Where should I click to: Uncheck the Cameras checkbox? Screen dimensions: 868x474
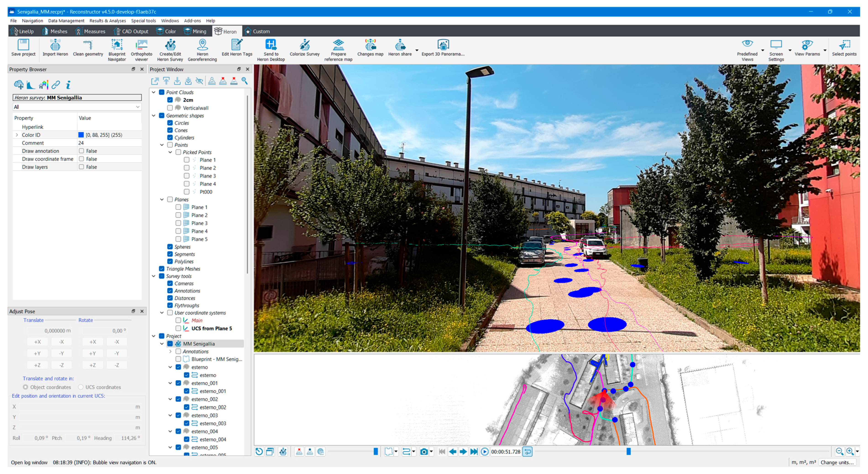point(170,284)
